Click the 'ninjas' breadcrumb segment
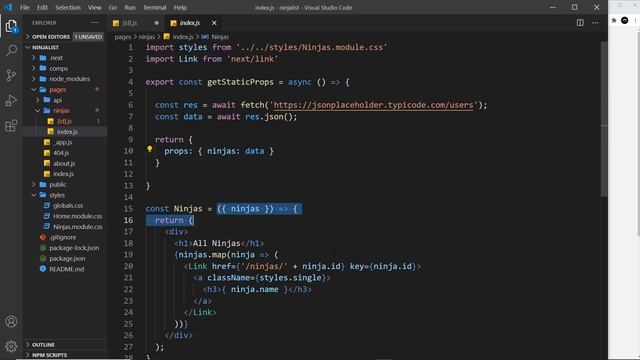This screenshot has width=640, height=360. (x=147, y=37)
